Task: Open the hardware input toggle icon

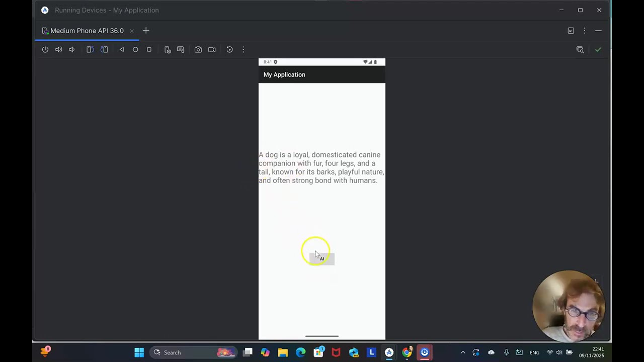Action: tap(181, 50)
